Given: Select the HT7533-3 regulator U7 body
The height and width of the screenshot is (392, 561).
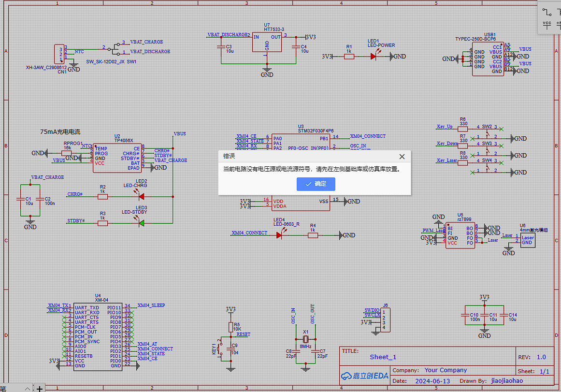Looking at the screenshot, I should [x=267, y=43].
